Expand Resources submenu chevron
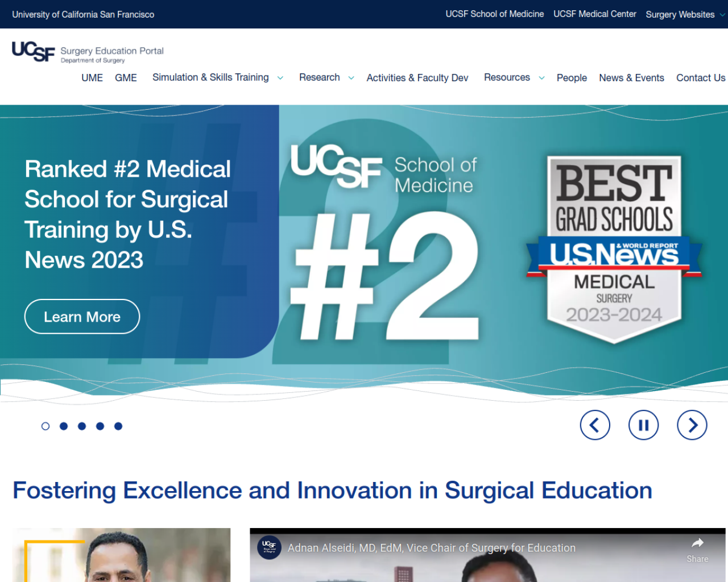 click(541, 78)
